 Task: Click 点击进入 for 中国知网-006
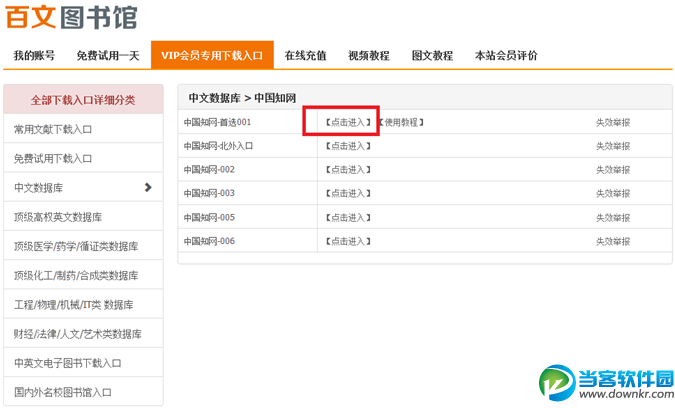click(x=348, y=241)
